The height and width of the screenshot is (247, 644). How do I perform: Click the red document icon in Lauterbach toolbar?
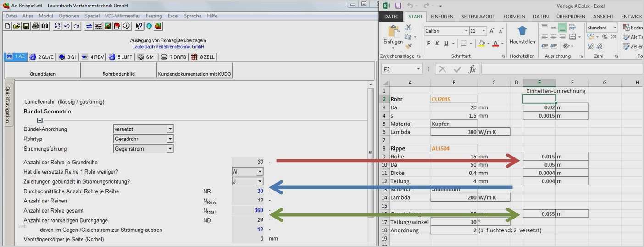117,26
